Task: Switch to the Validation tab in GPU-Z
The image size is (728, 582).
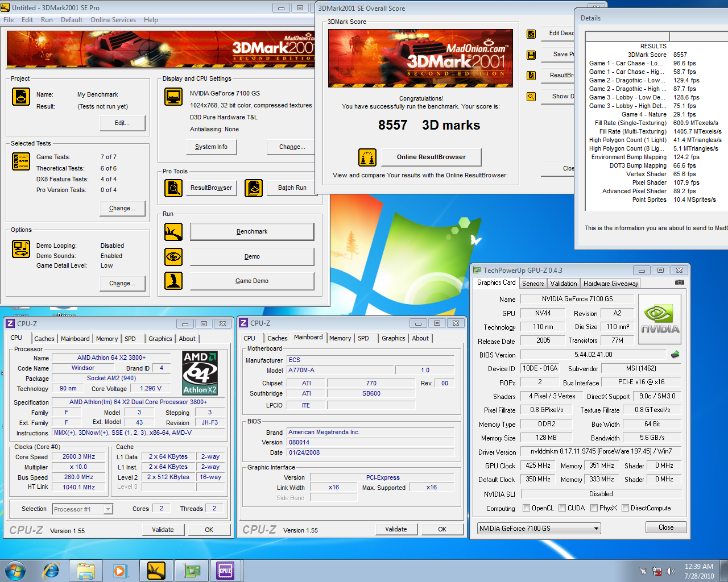Action: pos(564,283)
